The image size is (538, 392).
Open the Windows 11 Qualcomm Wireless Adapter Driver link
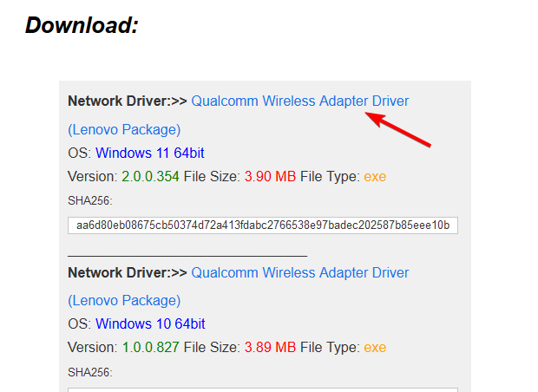300,101
